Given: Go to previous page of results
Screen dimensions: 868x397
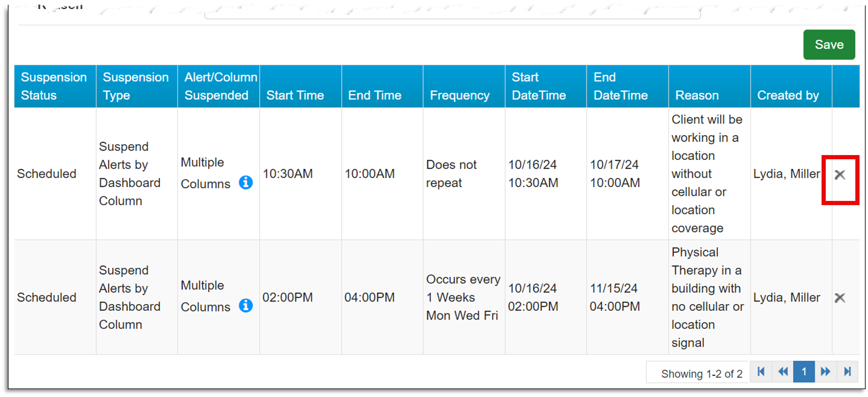Looking at the screenshot, I should [x=782, y=372].
